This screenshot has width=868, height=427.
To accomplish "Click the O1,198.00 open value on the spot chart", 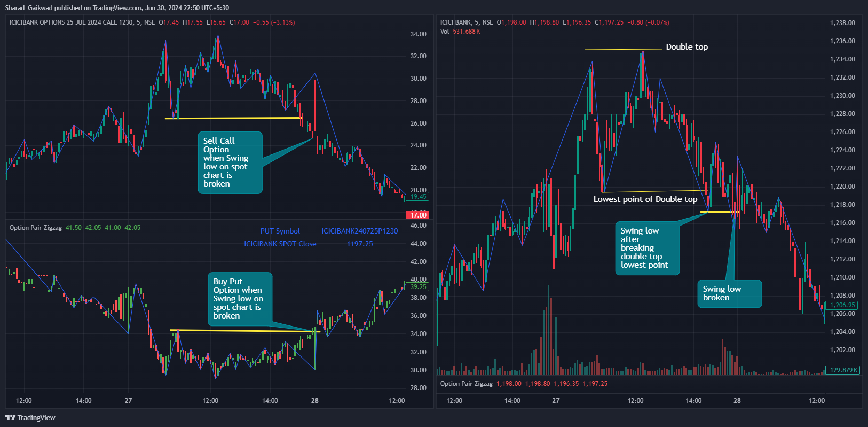I will 511,22.
